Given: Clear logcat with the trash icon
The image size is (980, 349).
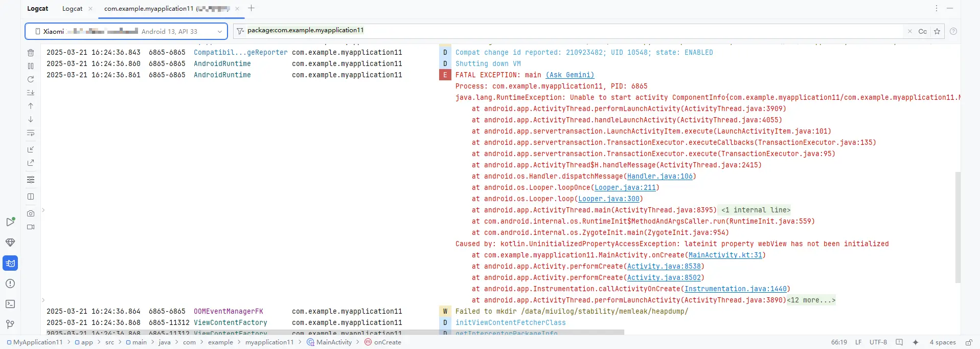Looking at the screenshot, I should [x=31, y=53].
